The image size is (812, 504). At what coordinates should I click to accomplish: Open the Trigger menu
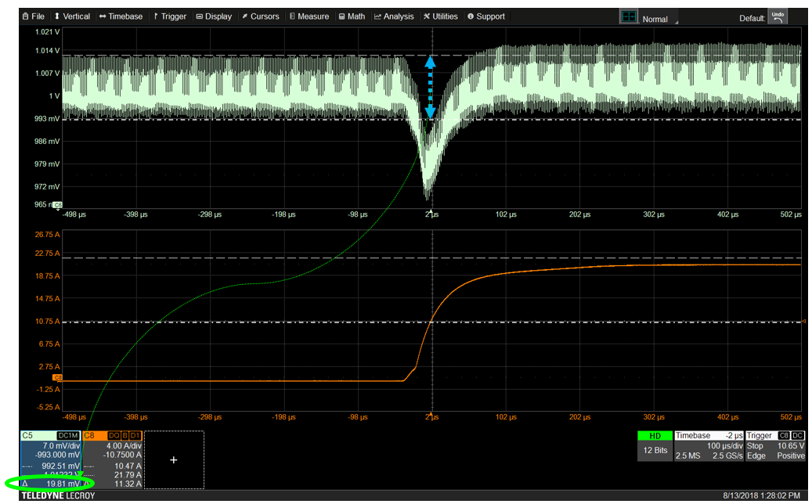(x=170, y=16)
